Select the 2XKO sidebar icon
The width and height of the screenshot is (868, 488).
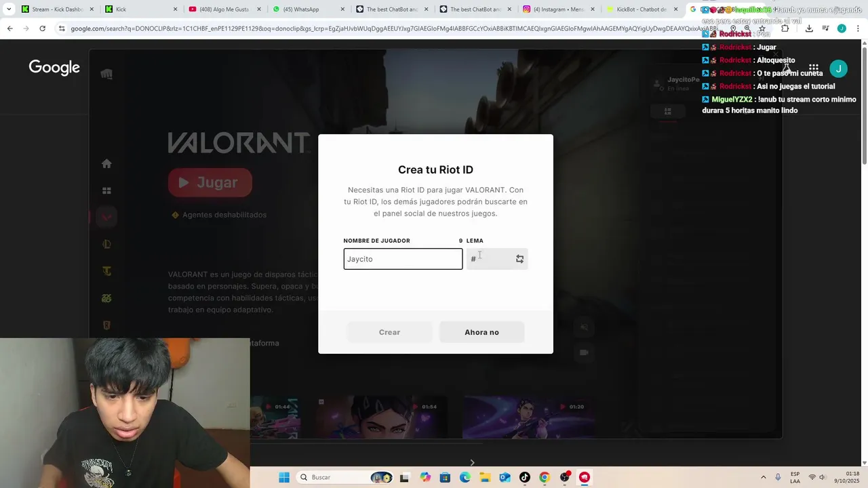pos(106,298)
